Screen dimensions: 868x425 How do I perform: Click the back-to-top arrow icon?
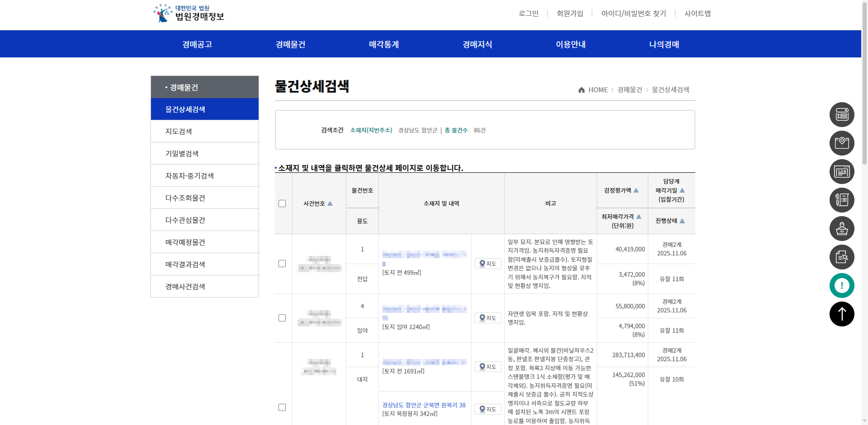click(x=842, y=314)
